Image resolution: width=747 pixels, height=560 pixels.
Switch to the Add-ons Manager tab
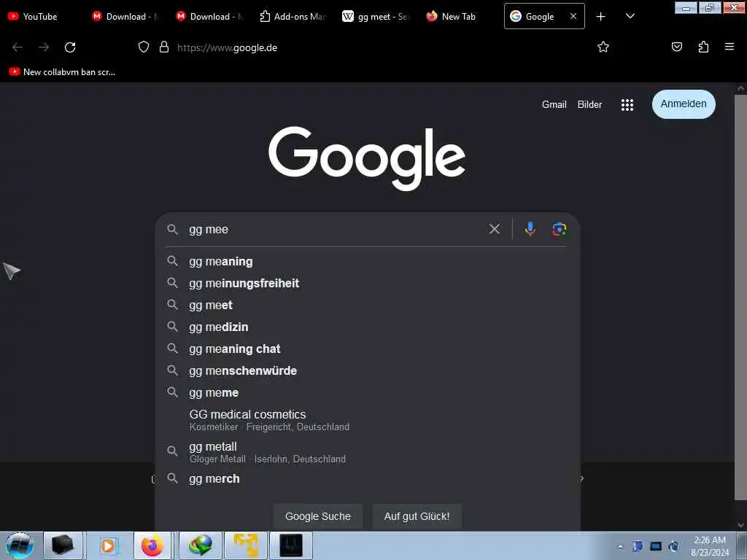[x=293, y=17]
